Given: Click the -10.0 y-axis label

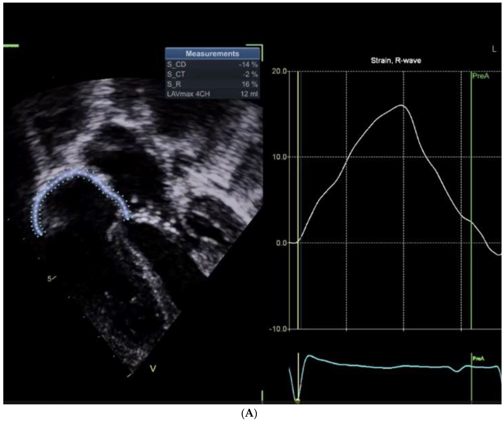Looking at the screenshot, I should coord(278,329).
